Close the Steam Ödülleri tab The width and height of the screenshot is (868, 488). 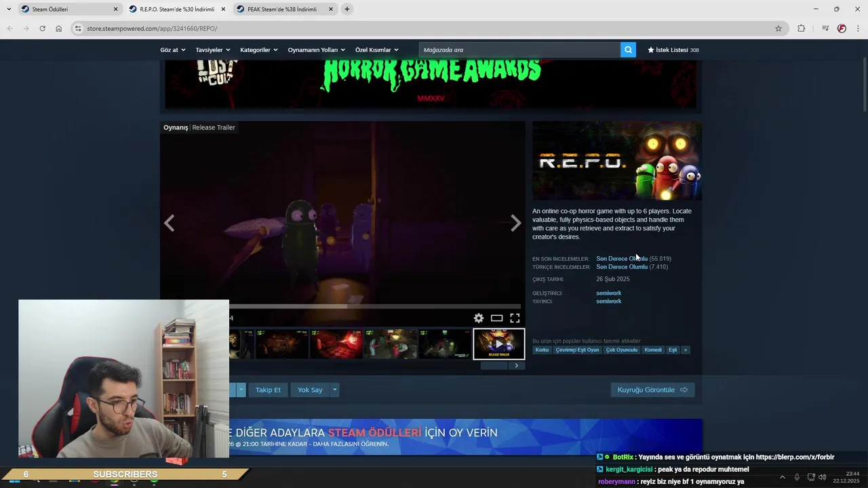[x=115, y=9]
